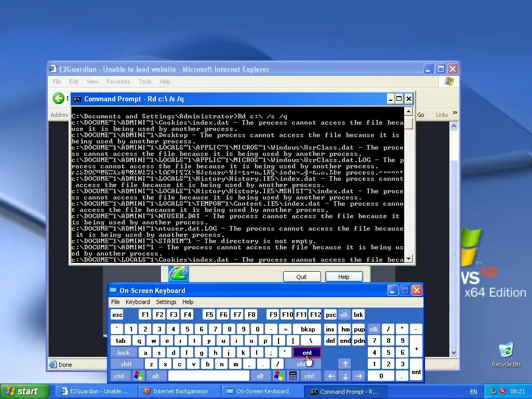Open the Settings menu in On-Screen Keyboard
Image resolution: width=532 pixels, height=399 pixels.
pos(166,302)
